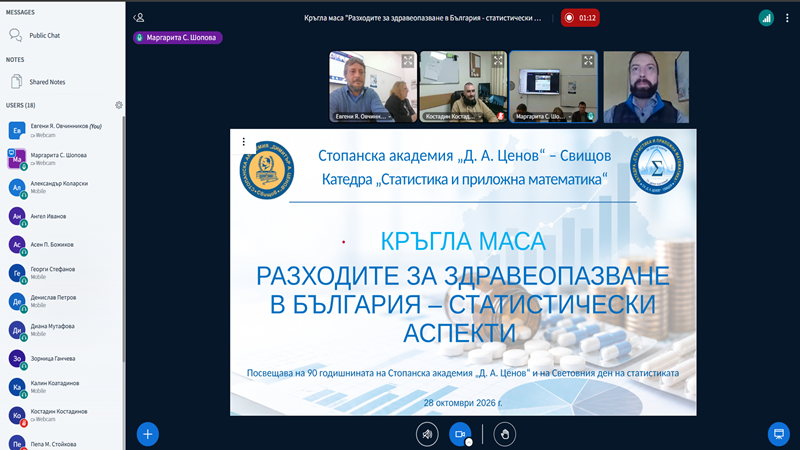Click the MESSAGES section header
The width and height of the screenshot is (800, 450).
click(20, 12)
